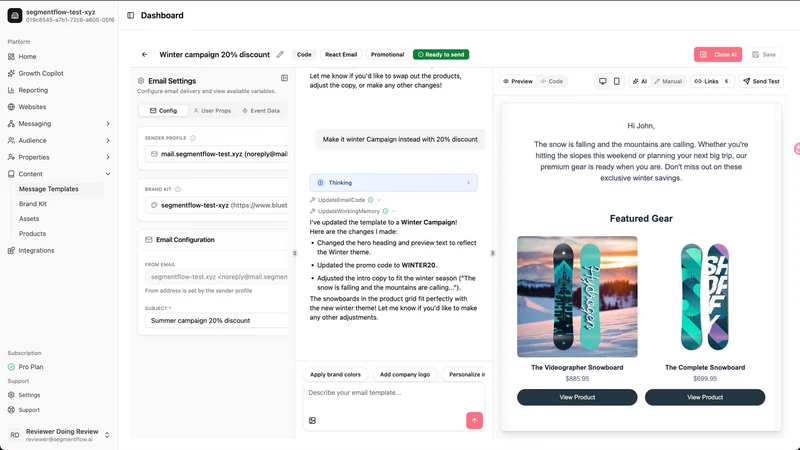Screen dimensions: 800x450
Task: Click the Personalize suggestion chip
Action: coord(463,374)
